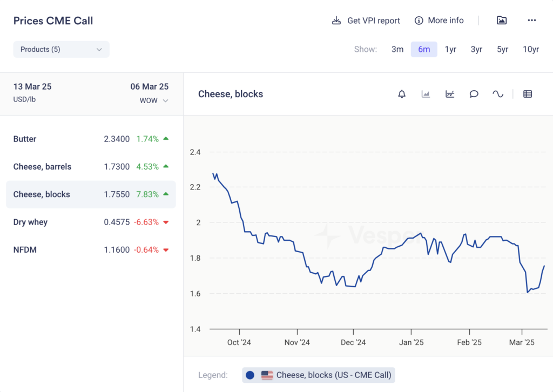The width and height of the screenshot is (553, 392).
Task: Open the three-dot more options menu
Action: [532, 21]
